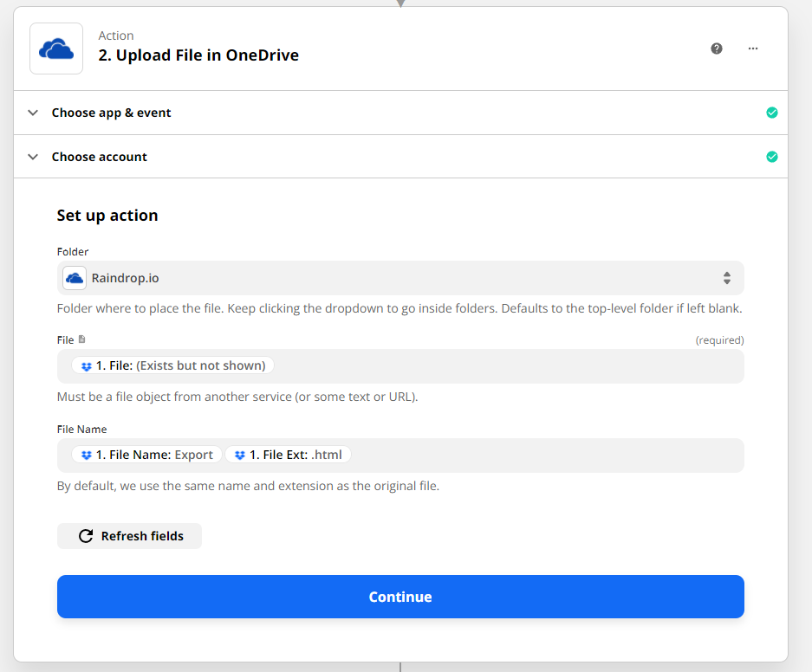Open the three-dots more options menu
Image resolution: width=812 pixels, height=672 pixels.
(x=753, y=48)
